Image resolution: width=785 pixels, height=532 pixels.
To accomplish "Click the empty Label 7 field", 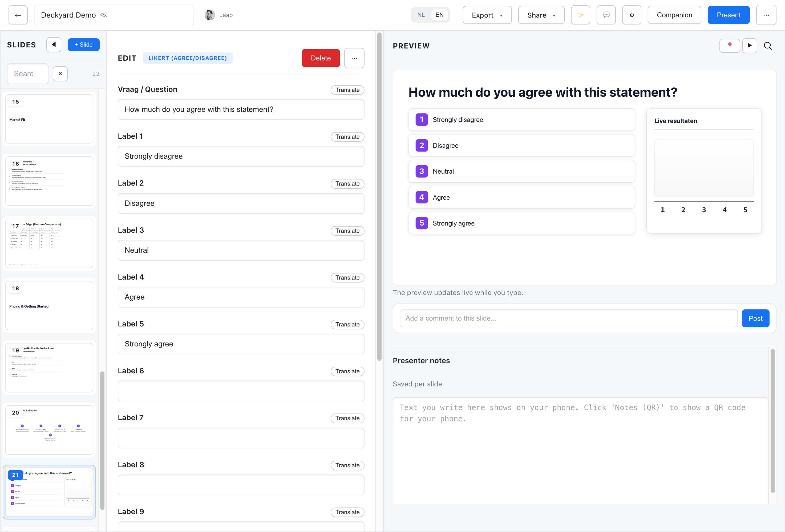I will click(241, 438).
